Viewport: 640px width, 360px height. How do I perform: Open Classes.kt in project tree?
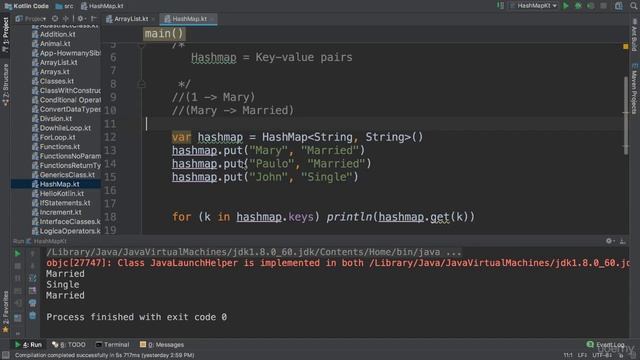pos(56,81)
